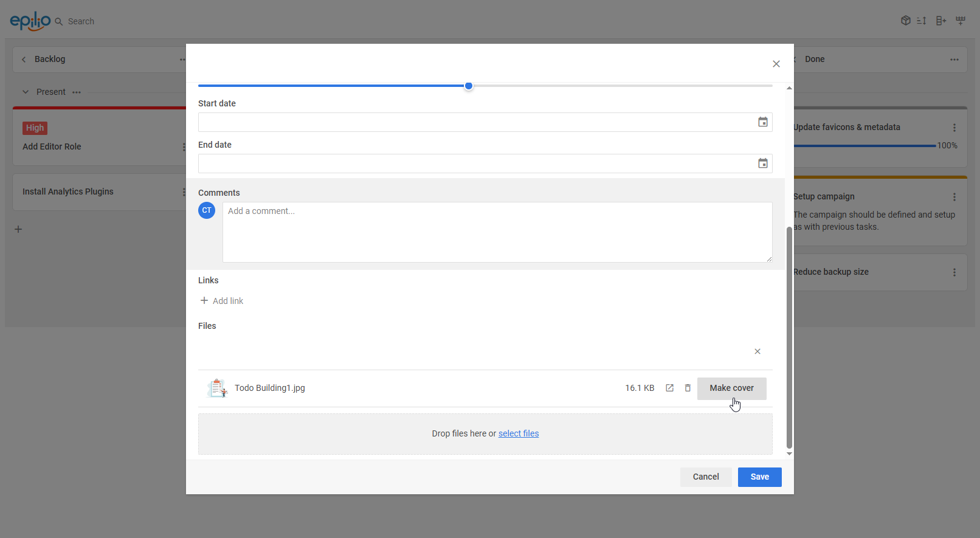
Task: Open the Start date calendar picker
Action: pyautogui.click(x=762, y=122)
